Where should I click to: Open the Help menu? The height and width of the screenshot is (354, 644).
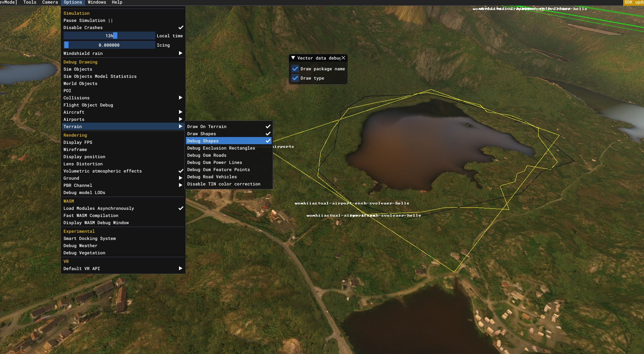pos(117,2)
